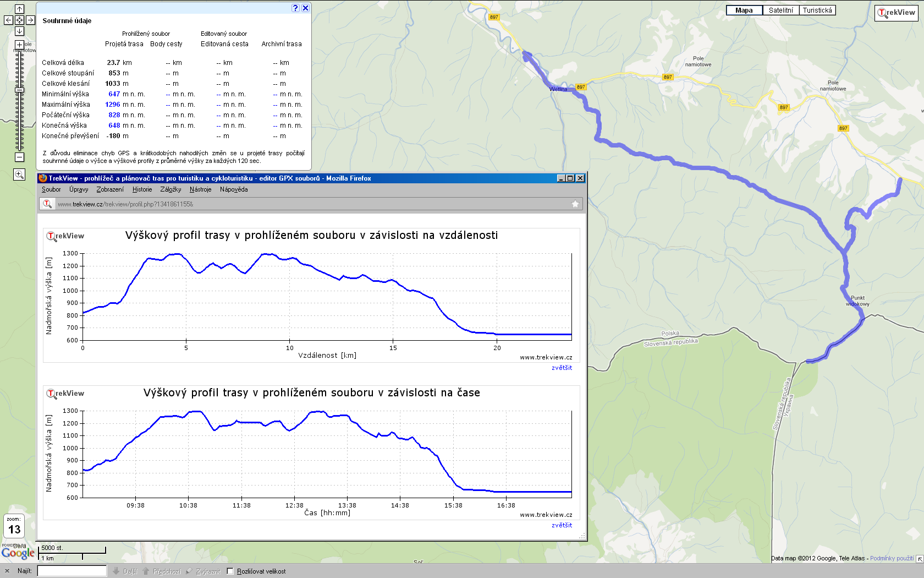Zoom out with the minus button
Screen dimensions: 924x578
click(x=19, y=157)
